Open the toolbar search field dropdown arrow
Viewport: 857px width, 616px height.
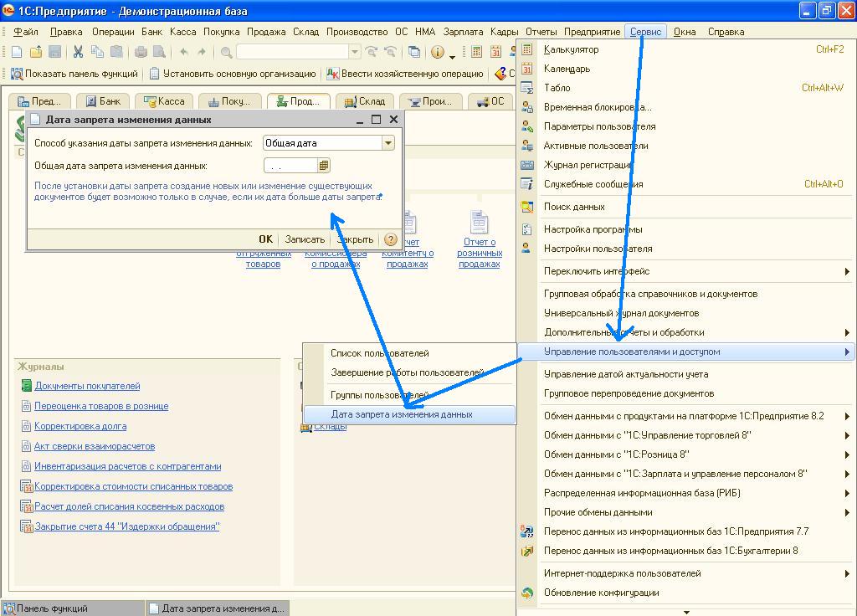point(355,52)
